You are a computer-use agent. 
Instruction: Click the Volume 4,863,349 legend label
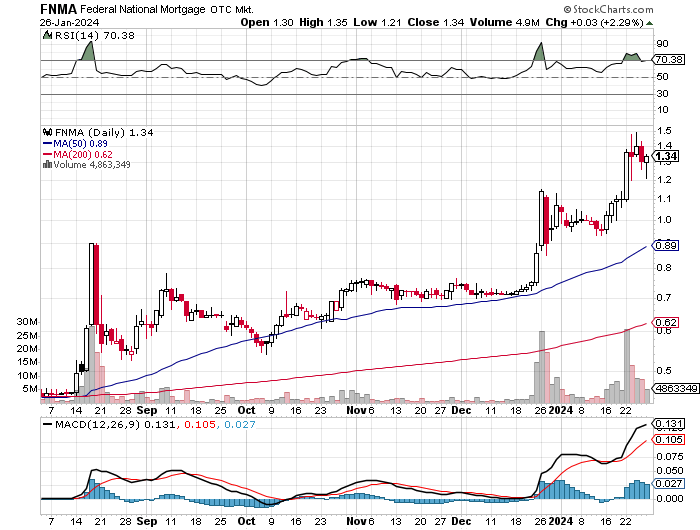92,165
